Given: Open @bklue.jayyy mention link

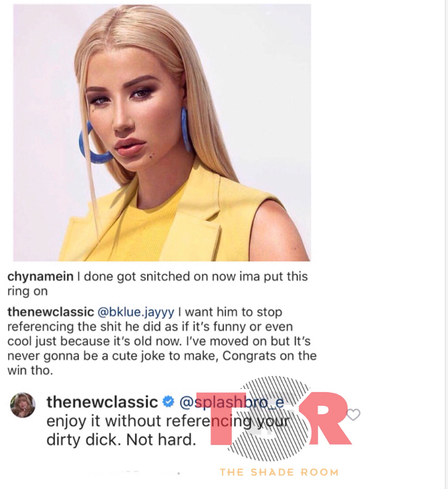Looking at the screenshot, I should click(136, 312).
